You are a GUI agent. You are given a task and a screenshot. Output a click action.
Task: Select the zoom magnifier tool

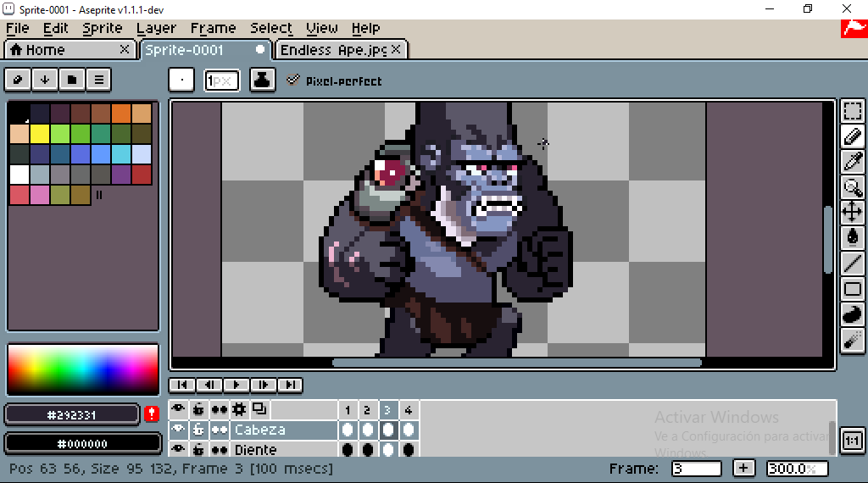pos(853,187)
